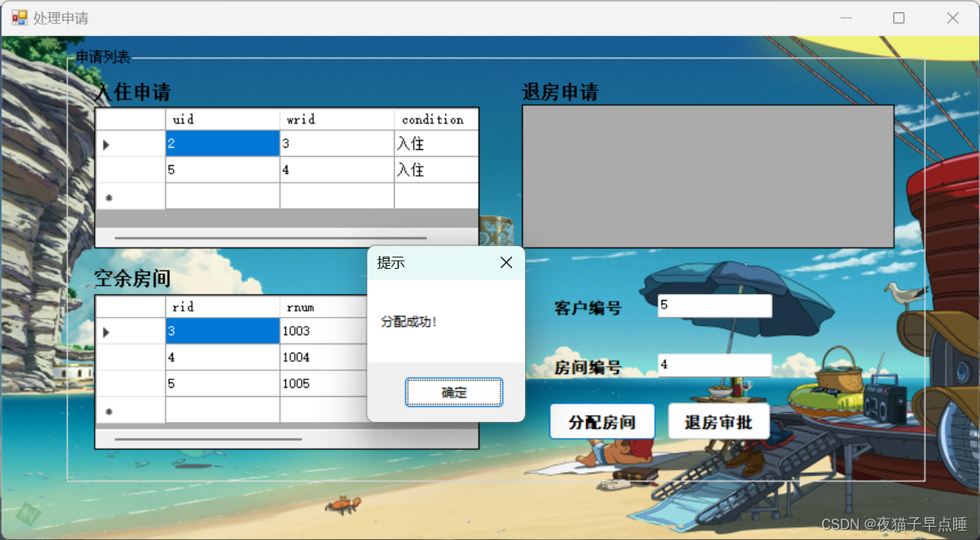Minimize the 处理申请 window
This screenshot has height=540, width=980.
(845, 18)
